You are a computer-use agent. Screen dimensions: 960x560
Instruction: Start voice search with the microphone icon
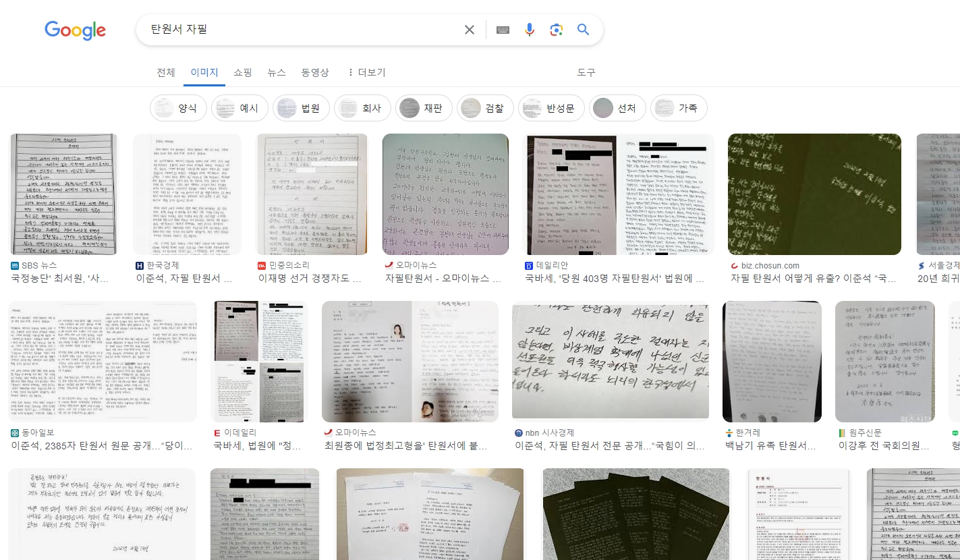click(530, 30)
